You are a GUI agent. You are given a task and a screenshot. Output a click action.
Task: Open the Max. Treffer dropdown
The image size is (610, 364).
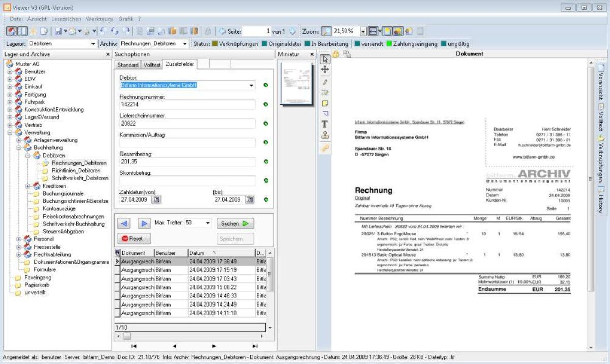207,223
